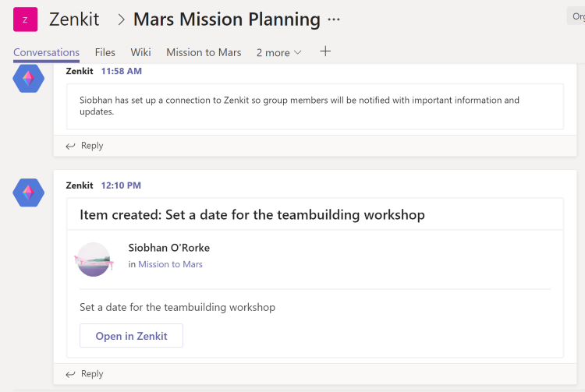
Task: Open Siobhan O'Rorke's profile picture
Action: (x=94, y=260)
